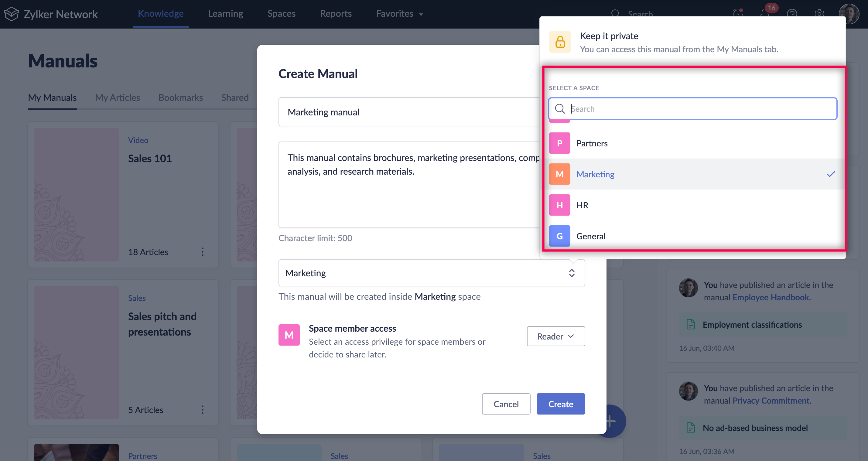Open Sales 101 manual options menu
Image resolution: width=868 pixels, height=461 pixels.
[203, 252]
